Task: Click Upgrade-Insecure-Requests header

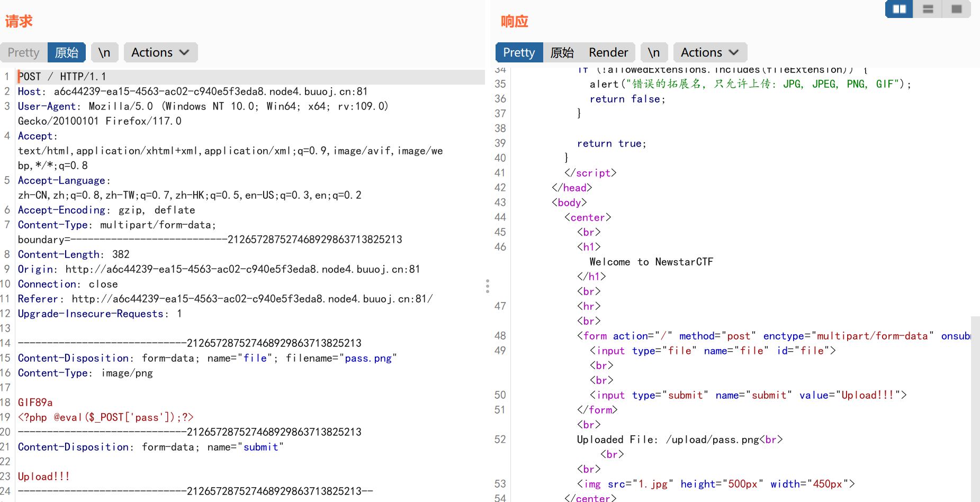Action: [x=100, y=314]
